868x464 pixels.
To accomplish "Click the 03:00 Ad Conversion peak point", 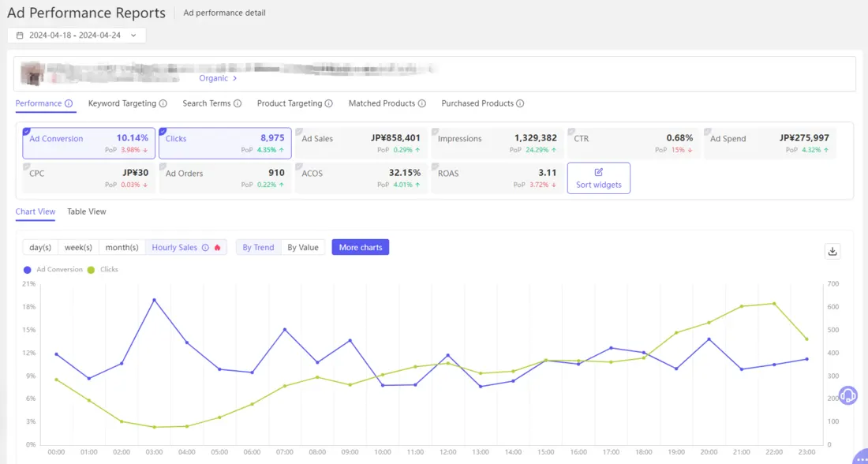I will 154,300.
